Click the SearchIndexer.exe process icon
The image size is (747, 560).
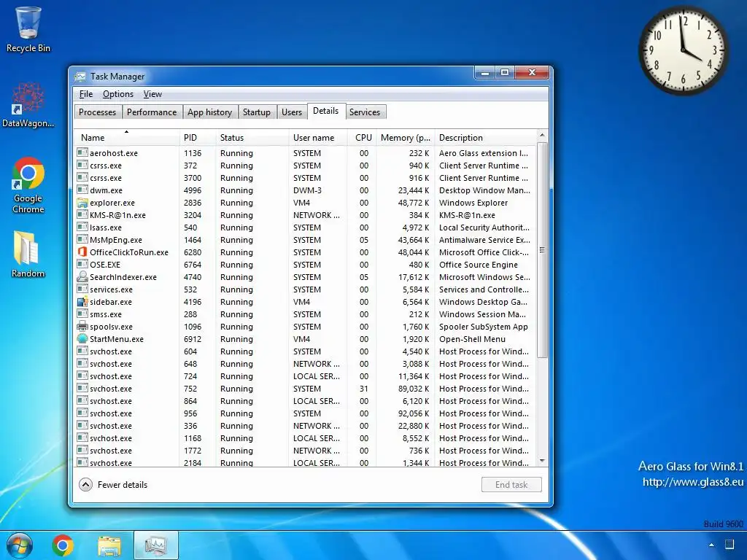[82, 276]
